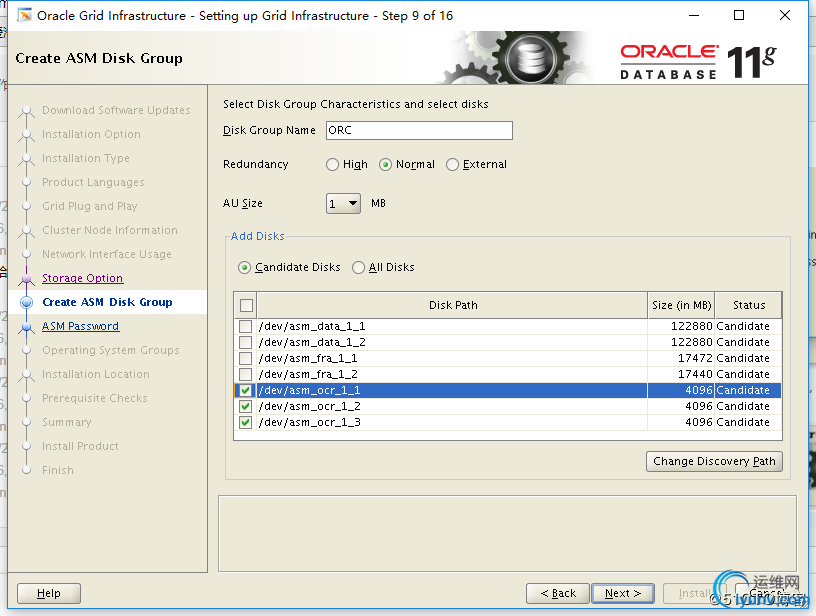Check the /dev/asm_fra_1_1 disk checkbox
Screen dimensions: 816x616
pos(246,358)
